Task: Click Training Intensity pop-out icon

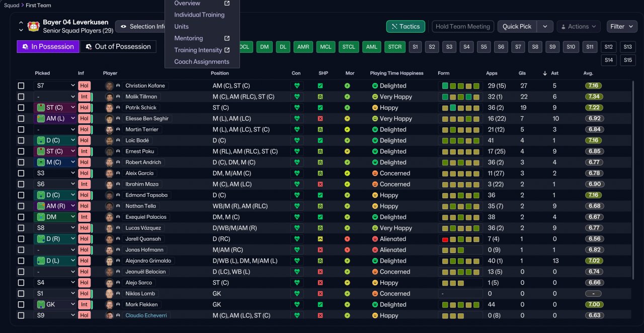Action: click(227, 50)
